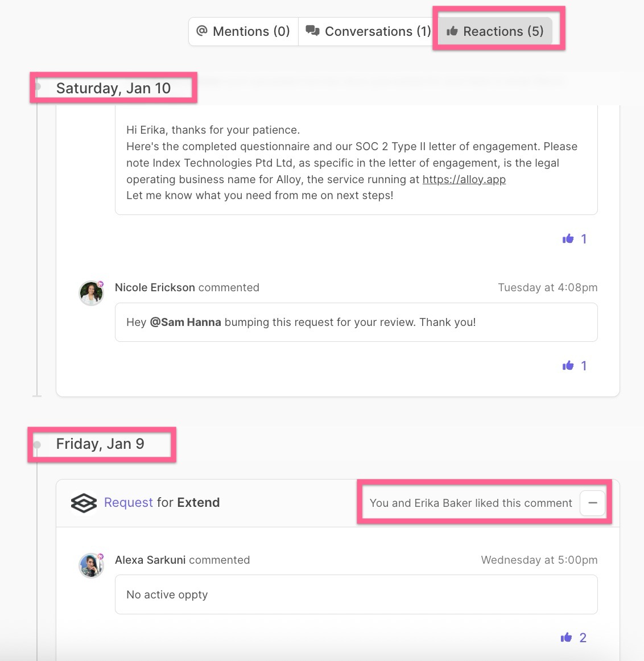Click the @Sam Hanna mention
The image size is (644, 661).
[x=185, y=322]
